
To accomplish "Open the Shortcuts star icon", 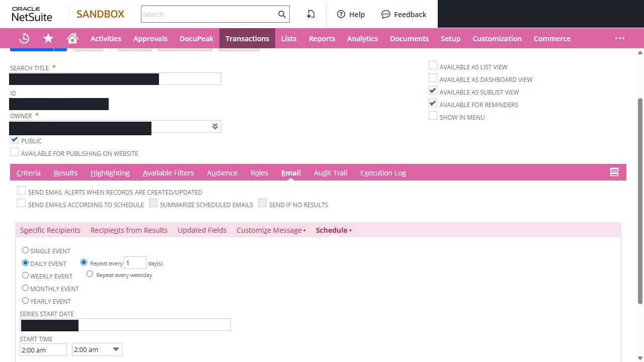I will click(x=48, y=38).
